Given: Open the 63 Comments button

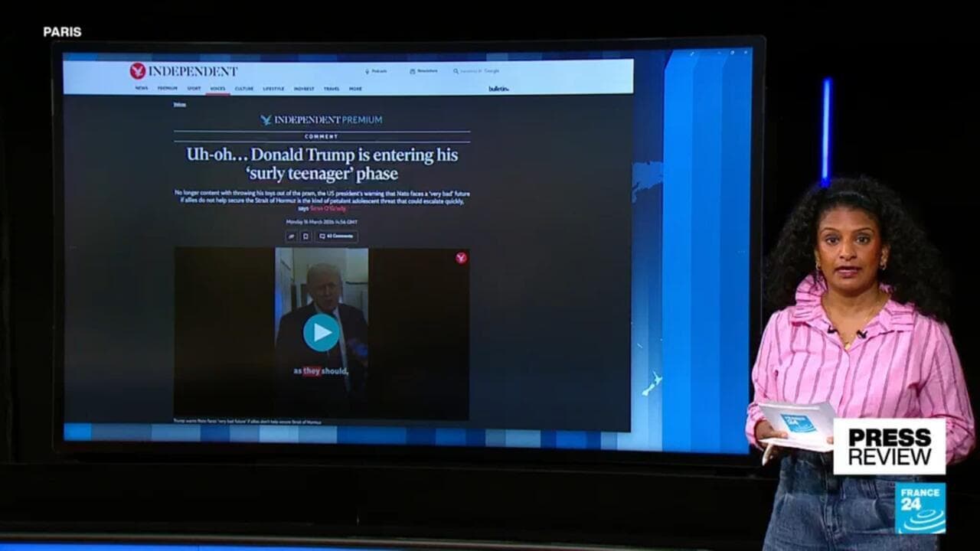Looking at the screenshot, I should [337, 236].
